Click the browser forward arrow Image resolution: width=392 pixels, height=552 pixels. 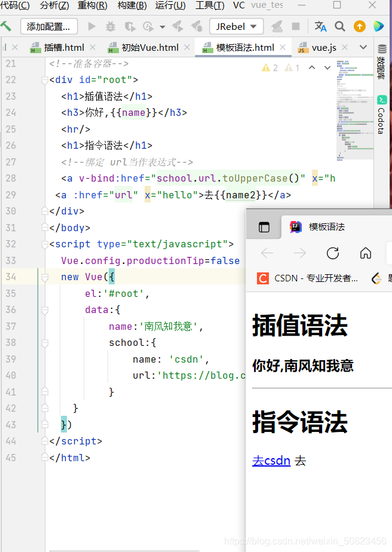[x=300, y=253]
